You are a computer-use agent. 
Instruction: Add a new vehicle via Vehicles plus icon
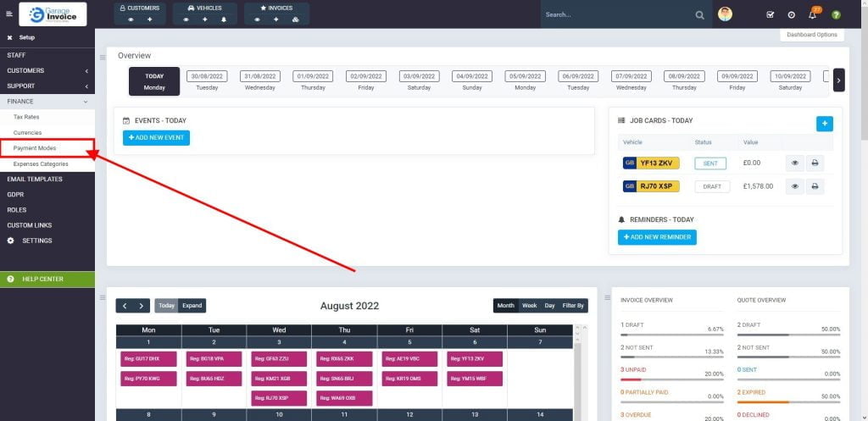click(x=204, y=19)
